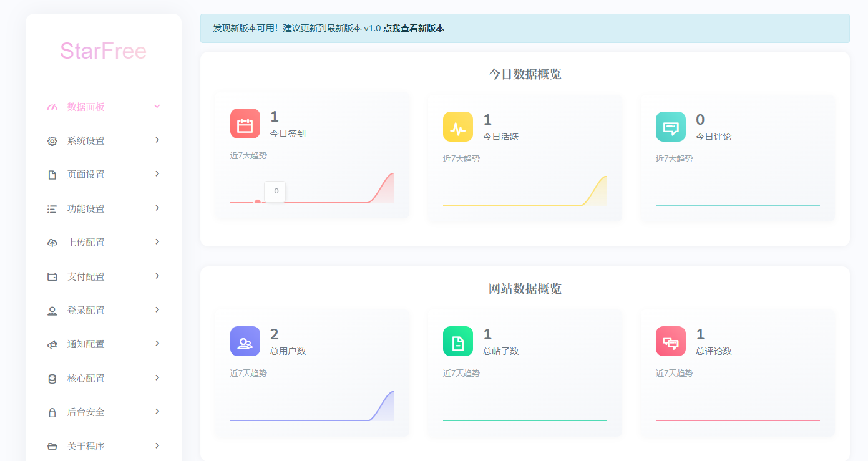The height and width of the screenshot is (461, 868).
Task: Click the 总用户数 users icon
Action: coord(245,341)
